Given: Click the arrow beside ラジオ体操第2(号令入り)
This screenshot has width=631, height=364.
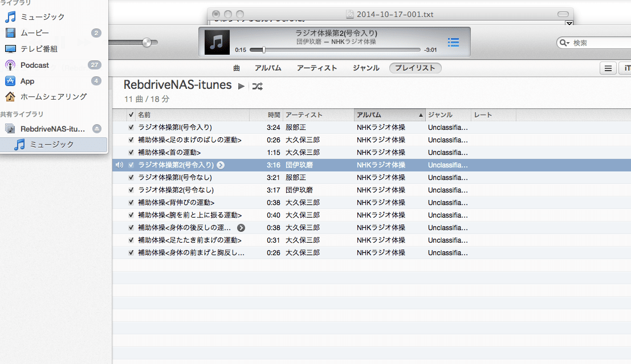Looking at the screenshot, I should click(221, 165).
